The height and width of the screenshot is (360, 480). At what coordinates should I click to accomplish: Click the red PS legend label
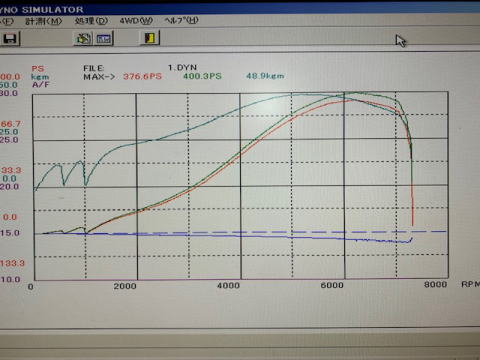[x=38, y=69]
